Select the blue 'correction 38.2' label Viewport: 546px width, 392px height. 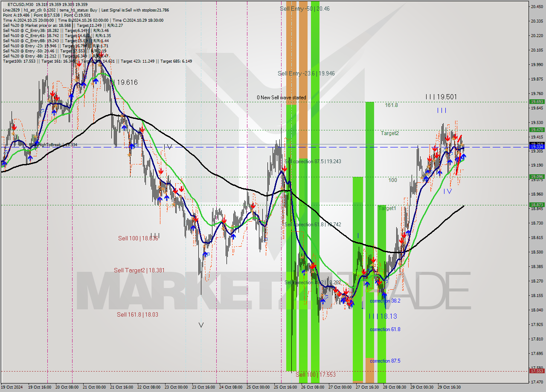point(385,301)
